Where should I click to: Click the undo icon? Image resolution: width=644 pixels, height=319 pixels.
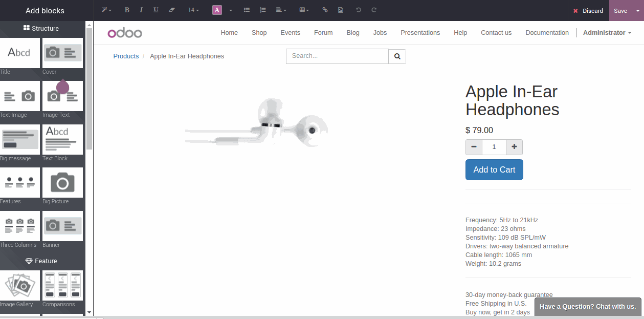358,10
